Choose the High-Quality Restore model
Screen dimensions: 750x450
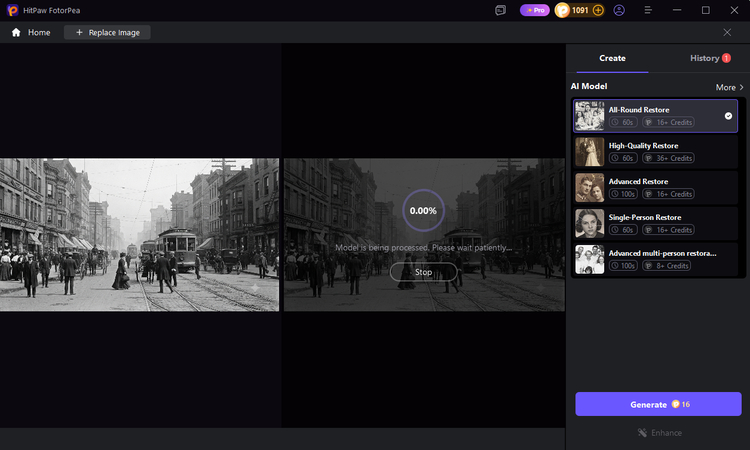click(x=655, y=152)
